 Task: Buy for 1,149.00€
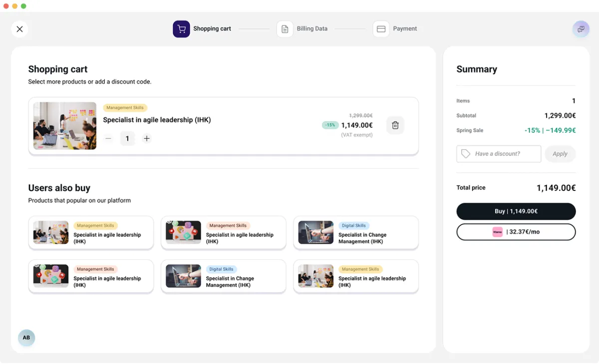pyautogui.click(x=516, y=211)
